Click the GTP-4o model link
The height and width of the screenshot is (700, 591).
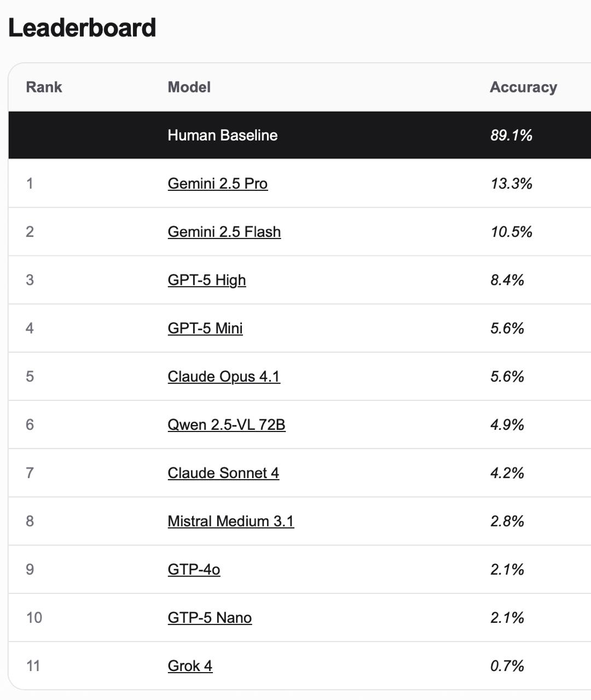pyautogui.click(x=194, y=569)
